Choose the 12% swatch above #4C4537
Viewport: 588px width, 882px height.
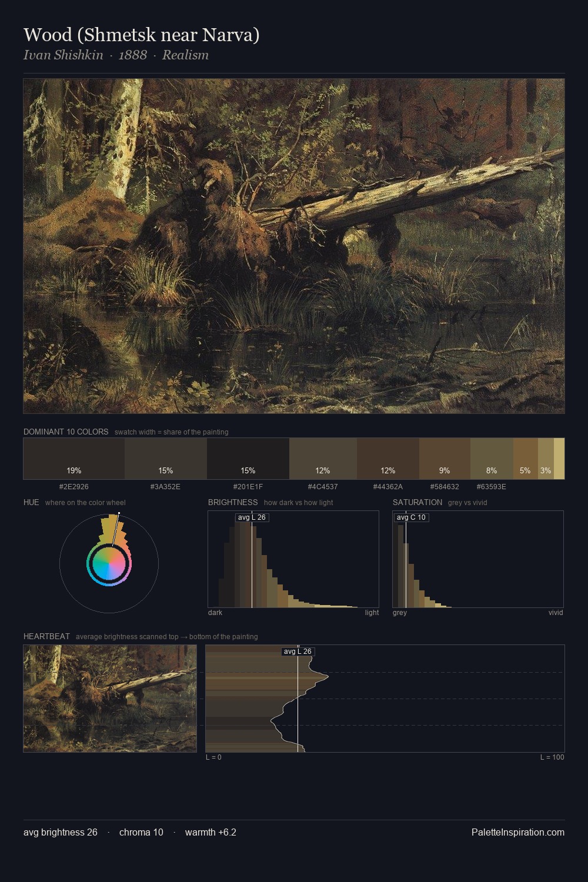click(x=323, y=459)
